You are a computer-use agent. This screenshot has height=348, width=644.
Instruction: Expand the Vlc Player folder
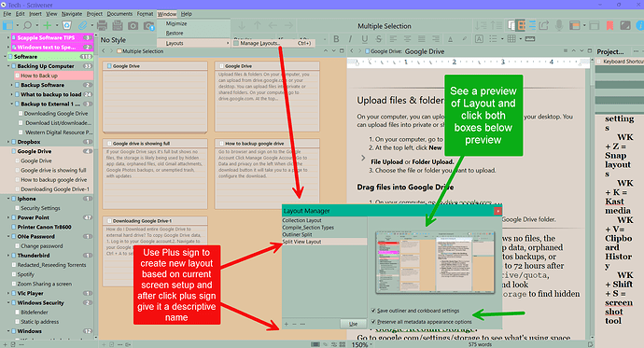point(8,293)
